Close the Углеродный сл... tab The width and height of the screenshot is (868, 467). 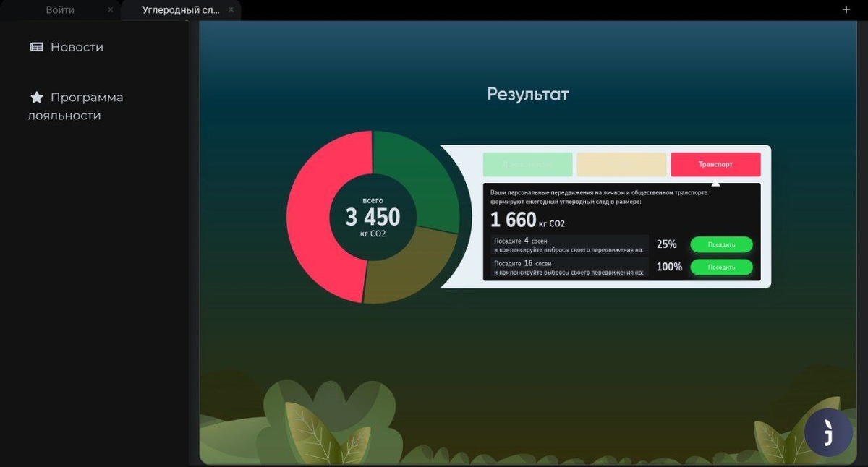click(231, 10)
